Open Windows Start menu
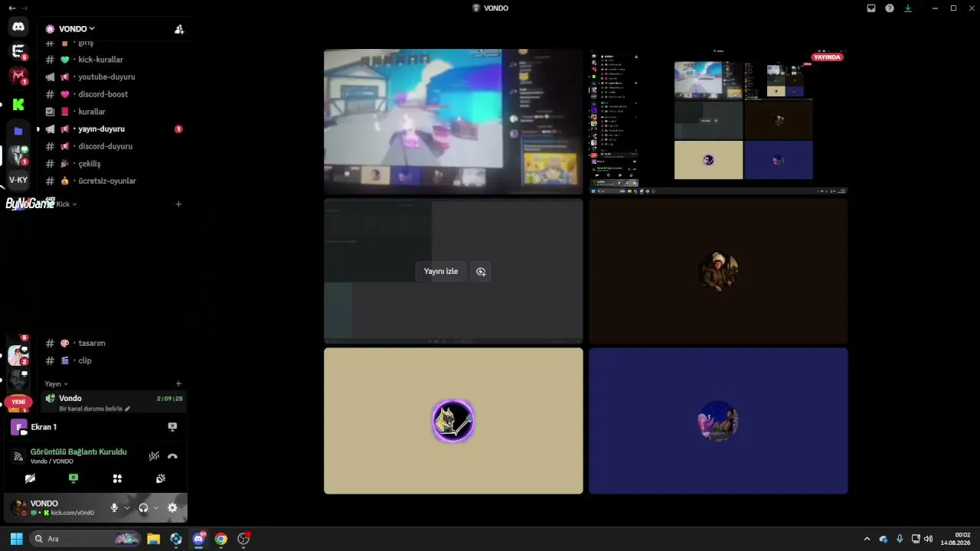The width and height of the screenshot is (980, 551). point(16,539)
